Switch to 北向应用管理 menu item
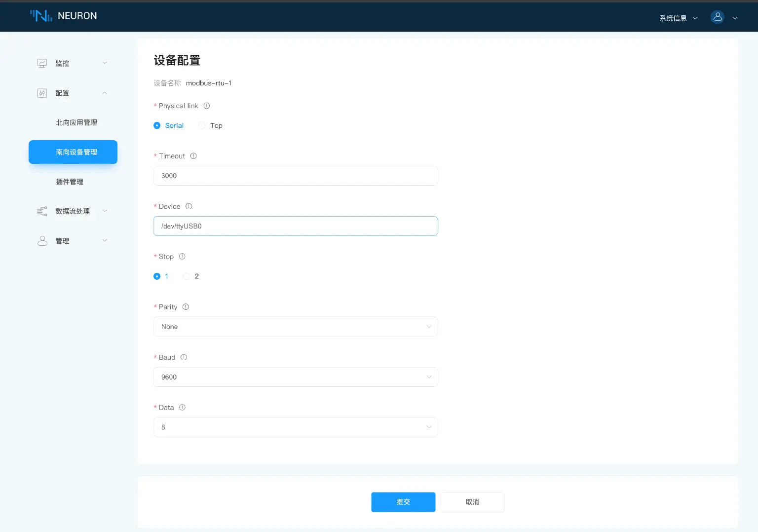This screenshot has width=758, height=532. click(76, 122)
